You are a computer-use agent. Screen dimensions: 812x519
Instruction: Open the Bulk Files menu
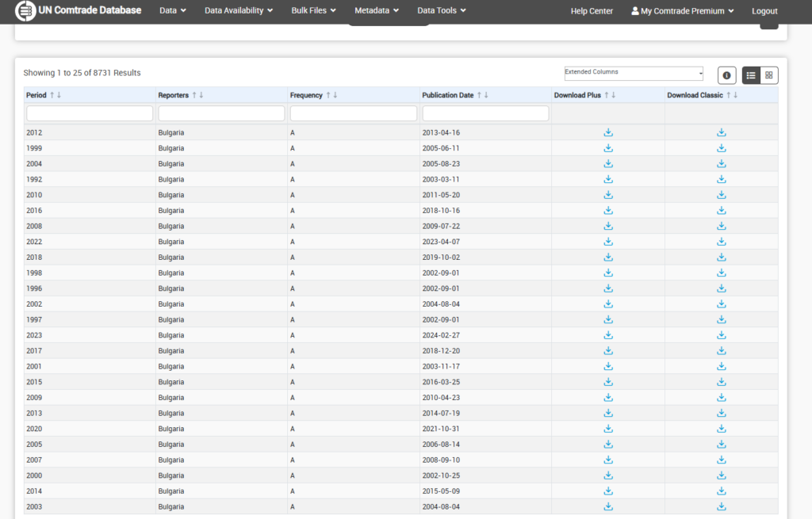pos(314,11)
